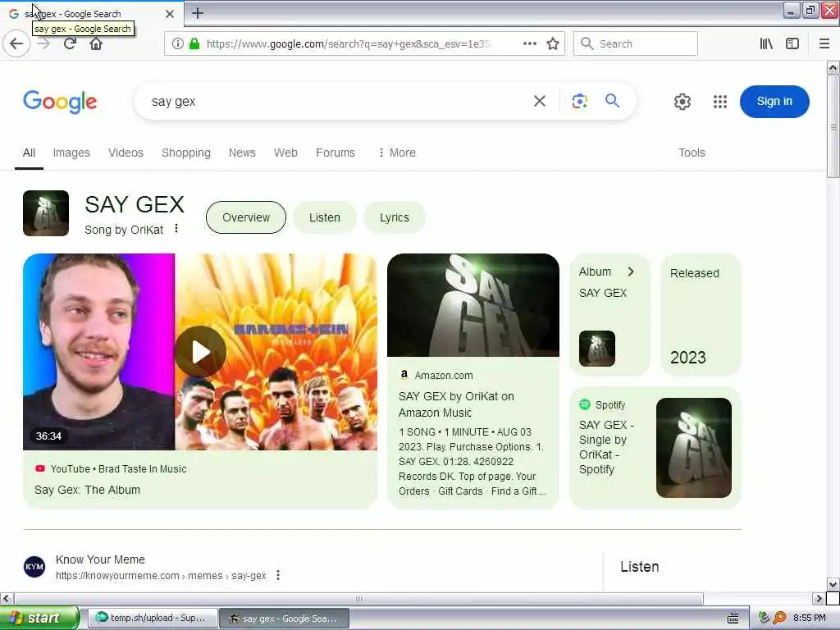Click the horizontal scrollbar right arrow

(818, 598)
